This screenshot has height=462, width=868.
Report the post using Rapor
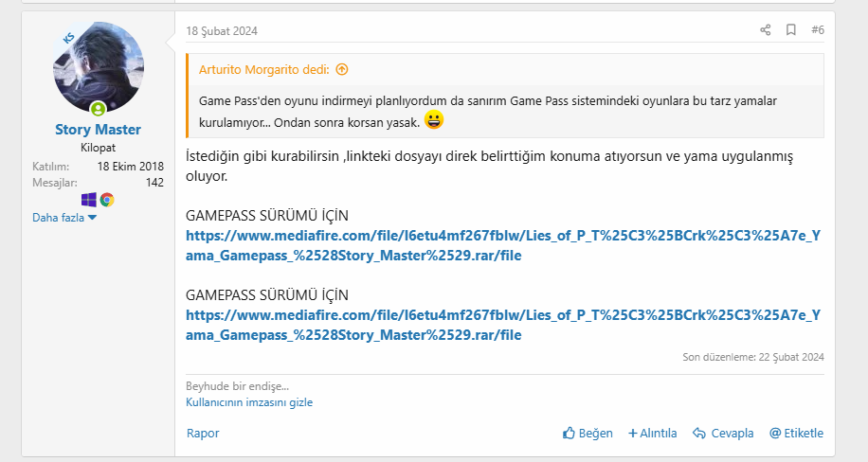tap(203, 434)
